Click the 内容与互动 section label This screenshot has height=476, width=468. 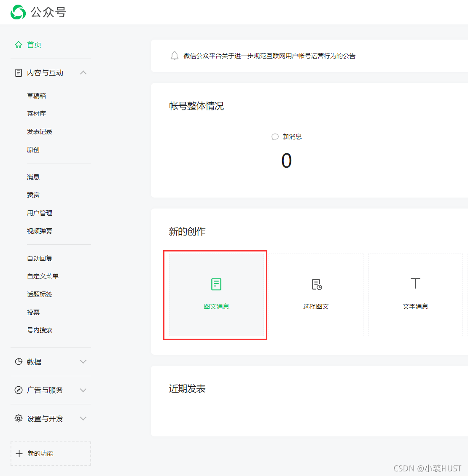45,73
